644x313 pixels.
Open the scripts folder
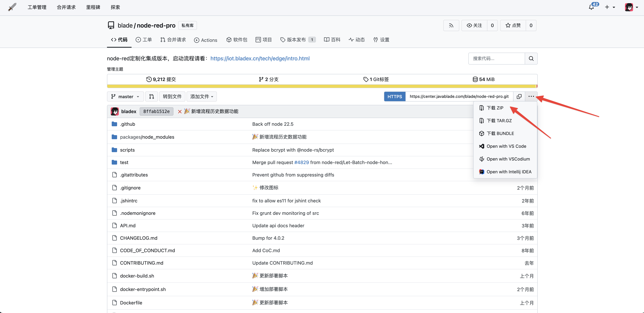pos(127,150)
